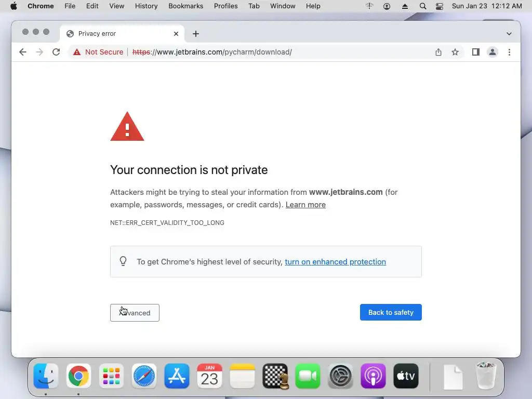Close the Privacy error tab
Screen dimensions: 532x399
coord(176,34)
